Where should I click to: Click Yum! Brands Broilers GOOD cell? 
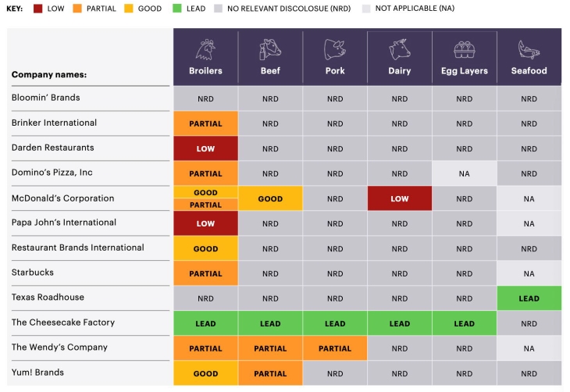click(x=205, y=373)
